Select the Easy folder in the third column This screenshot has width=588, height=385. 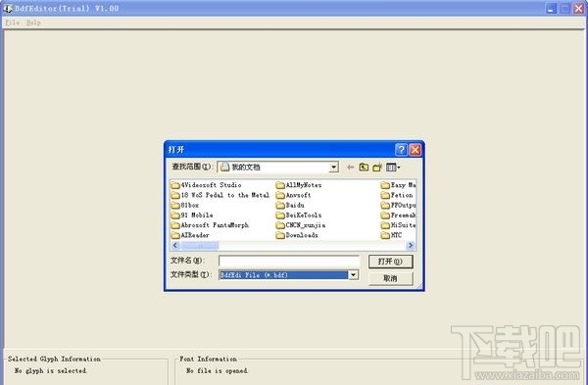point(398,185)
